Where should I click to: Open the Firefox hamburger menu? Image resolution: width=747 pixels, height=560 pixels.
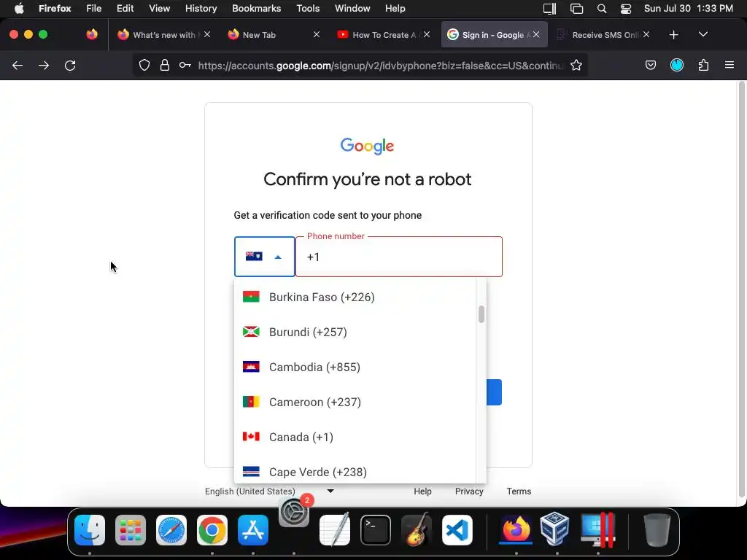[x=729, y=65]
